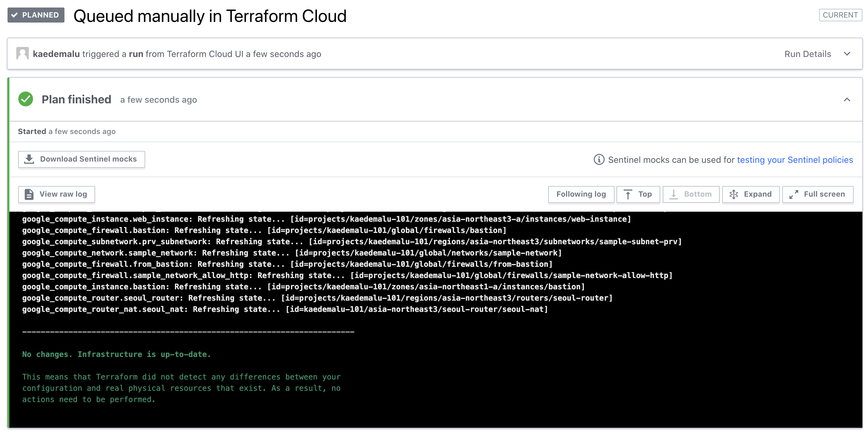This screenshot has width=868, height=434.
Task: Collapse the Plan finished section
Action: tap(847, 100)
